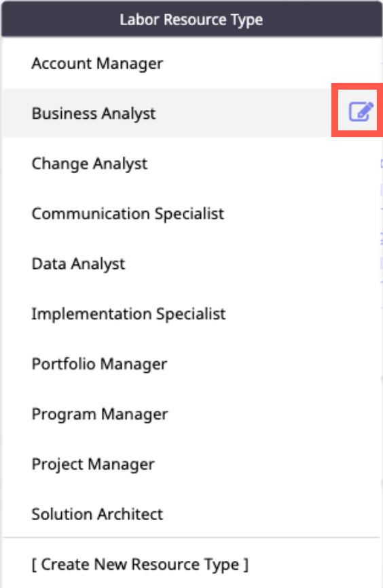Viewport: 383px width, 588px height.
Task: Pick Program Manager from the dropdown
Action: click(191, 414)
